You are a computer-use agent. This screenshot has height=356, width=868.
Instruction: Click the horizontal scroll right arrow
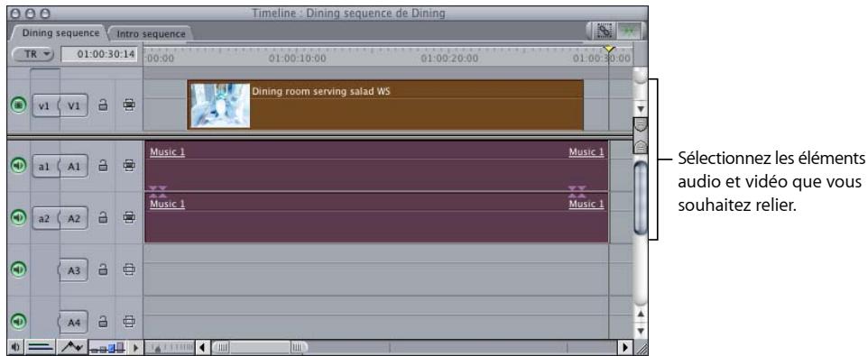tap(625, 347)
